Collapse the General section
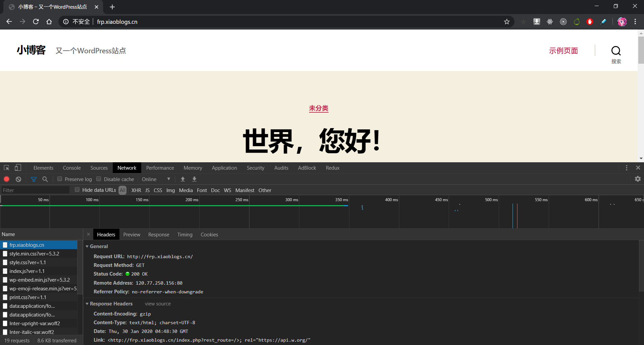644x345 pixels. pyautogui.click(x=87, y=246)
